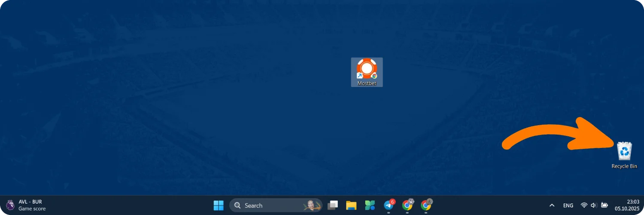Click the owl illustration in Search box

tap(312, 206)
